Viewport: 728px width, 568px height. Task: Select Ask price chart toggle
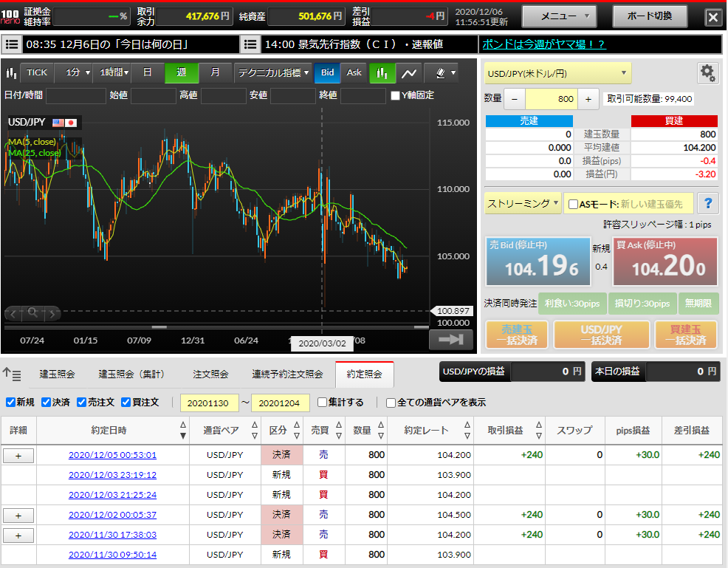click(354, 72)
